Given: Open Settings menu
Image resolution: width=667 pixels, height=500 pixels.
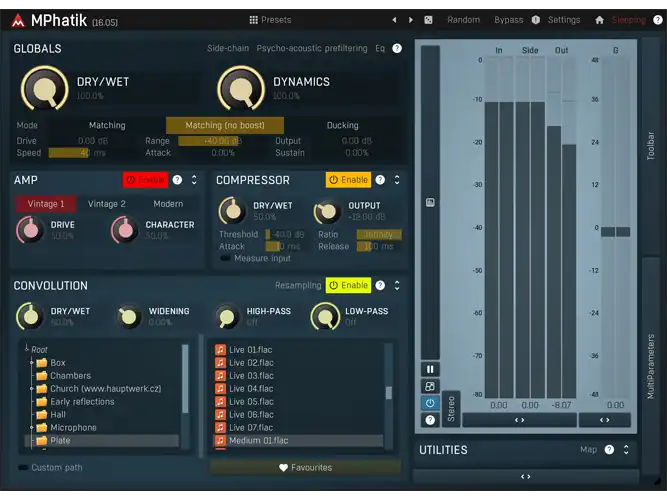Looking at the screenshot, I should (x=564, y=20).
